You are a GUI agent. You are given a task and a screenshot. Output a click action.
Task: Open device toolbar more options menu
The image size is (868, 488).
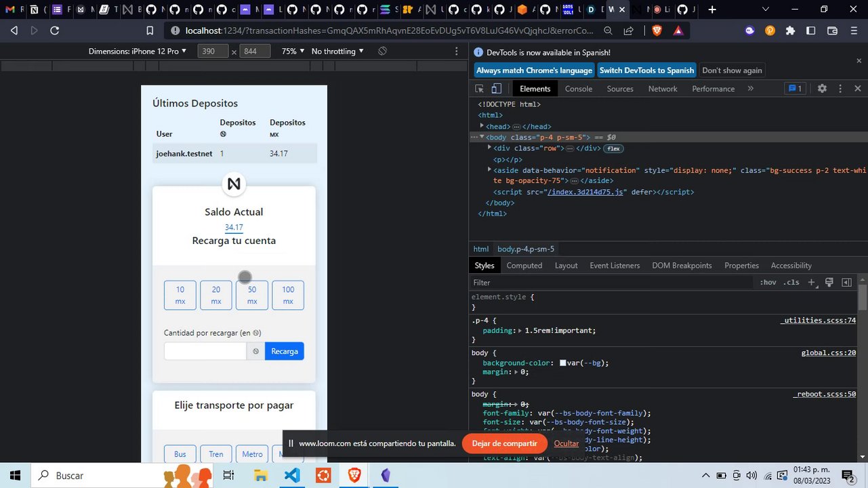pos(457,52)
